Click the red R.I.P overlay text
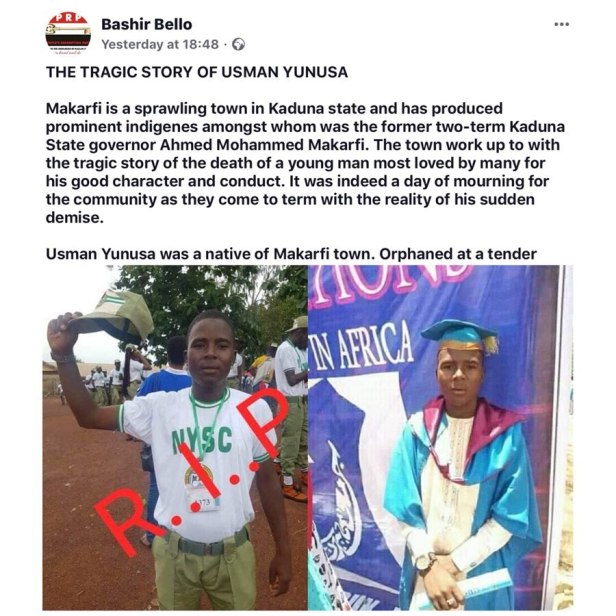Viewport: 616px width, 616px height. tap(192, 471)
